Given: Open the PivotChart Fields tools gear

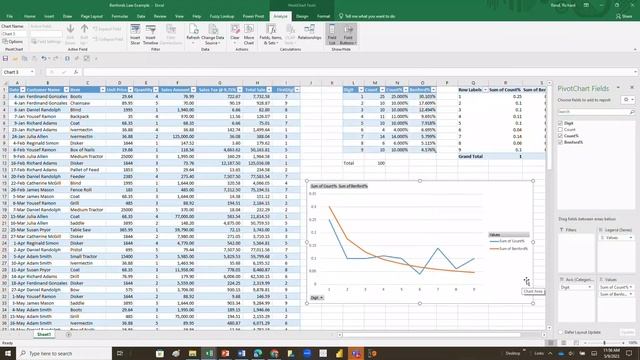Looking at the screenshot, I should 628,100.
